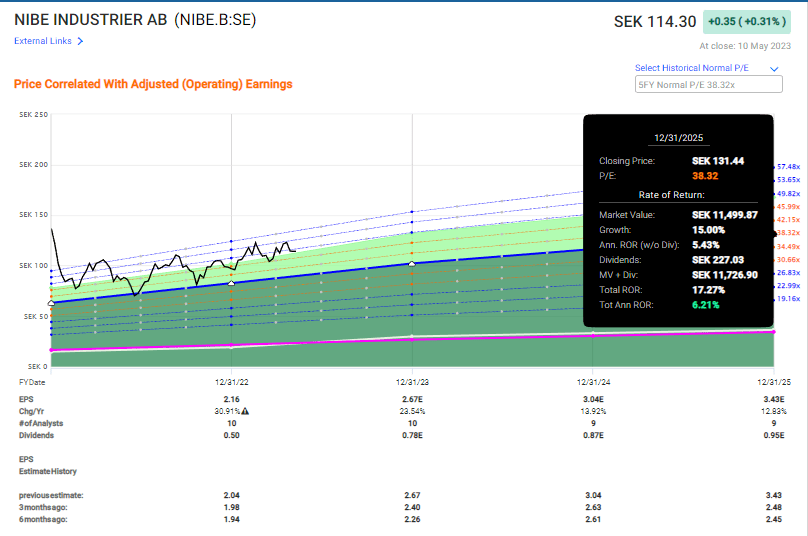Screen dimensions: 808x536
Task: Open the External Links link
Action: 43,41
